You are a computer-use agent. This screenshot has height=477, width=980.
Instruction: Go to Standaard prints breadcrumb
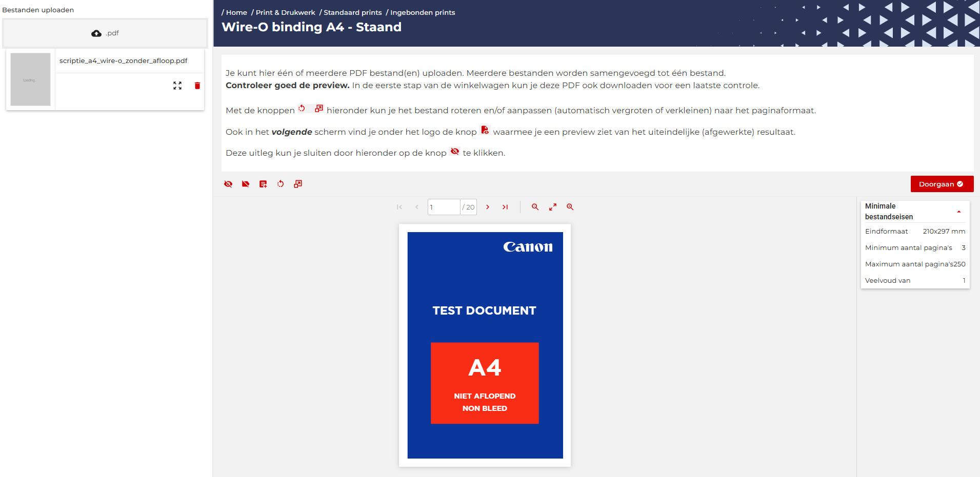352,12
